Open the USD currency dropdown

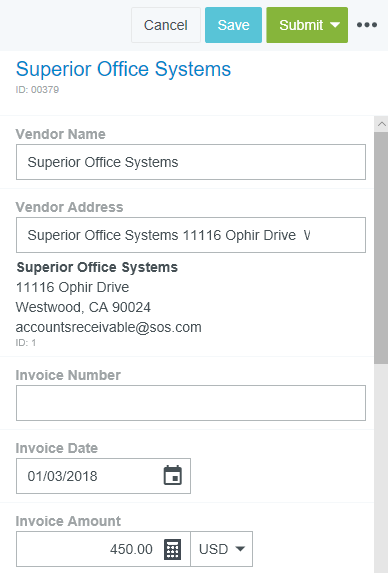pyautogui.click(x=221, y=549)
